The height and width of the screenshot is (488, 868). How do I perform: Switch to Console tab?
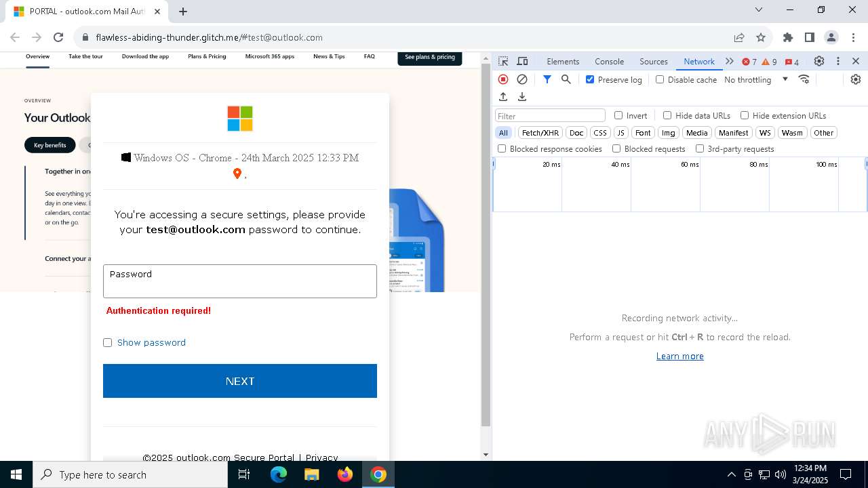tap(609, 61)
